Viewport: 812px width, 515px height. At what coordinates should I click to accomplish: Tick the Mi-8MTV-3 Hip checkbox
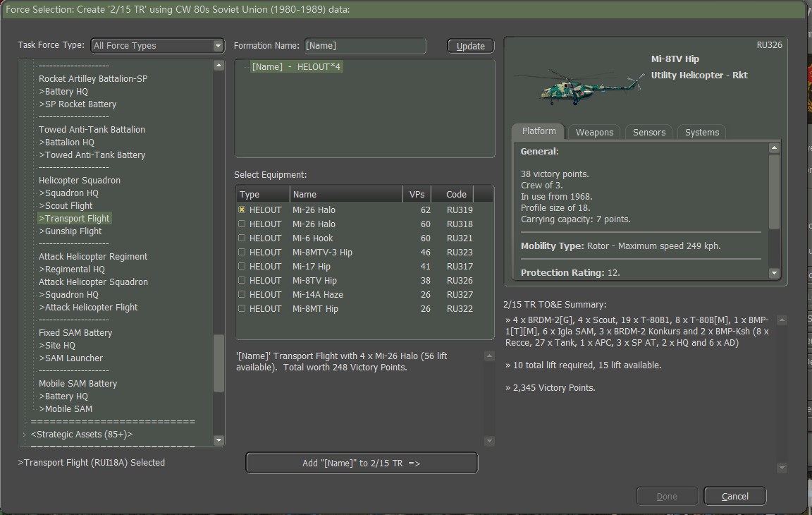pyautogui.click(x=241, y=252)
